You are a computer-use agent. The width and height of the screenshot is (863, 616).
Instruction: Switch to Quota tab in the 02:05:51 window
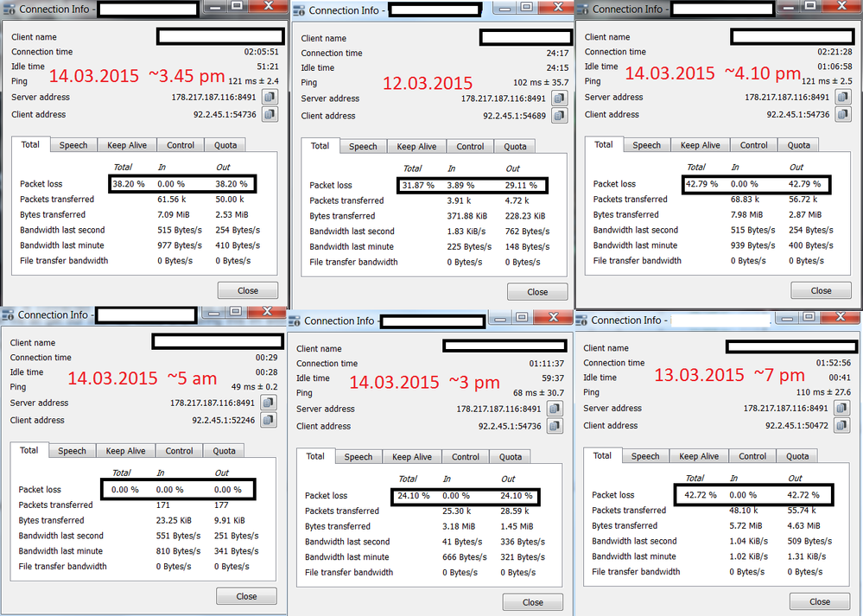[225, 145]
